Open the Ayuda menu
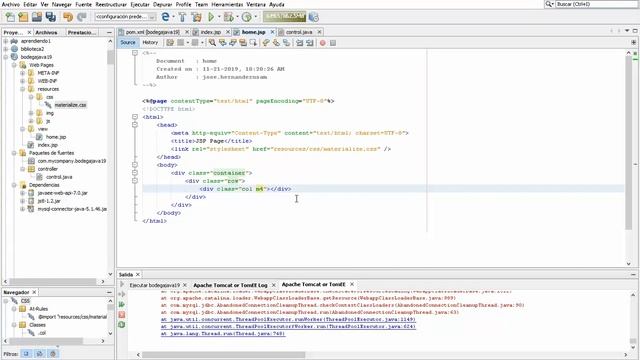 coord(277,4)
